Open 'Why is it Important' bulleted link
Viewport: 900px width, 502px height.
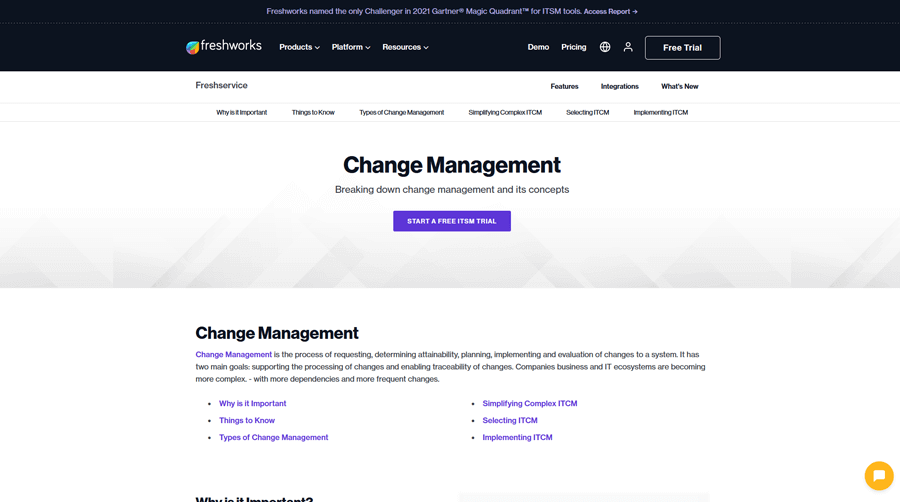tap(253, 403)
